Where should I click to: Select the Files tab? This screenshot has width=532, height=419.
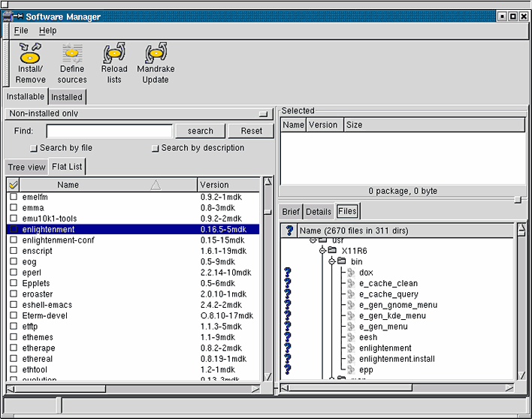pyautogui.click(x=347, y=211)
